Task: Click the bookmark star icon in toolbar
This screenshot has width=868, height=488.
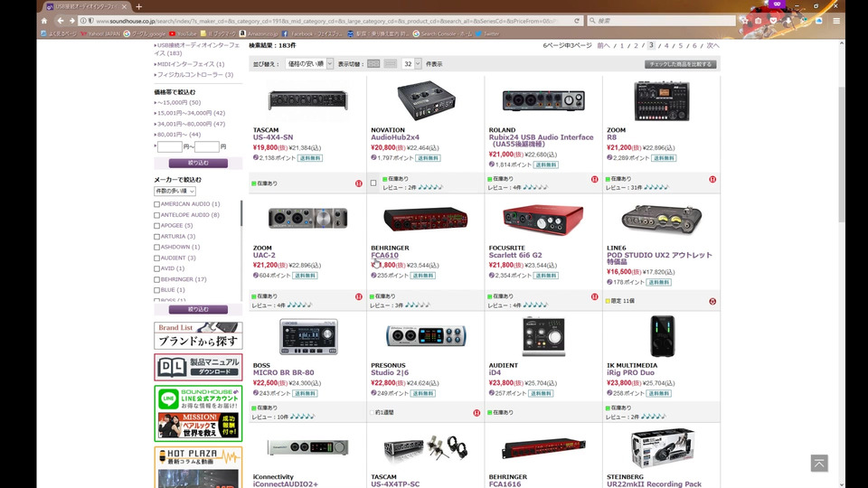Action: pos(744,21)
